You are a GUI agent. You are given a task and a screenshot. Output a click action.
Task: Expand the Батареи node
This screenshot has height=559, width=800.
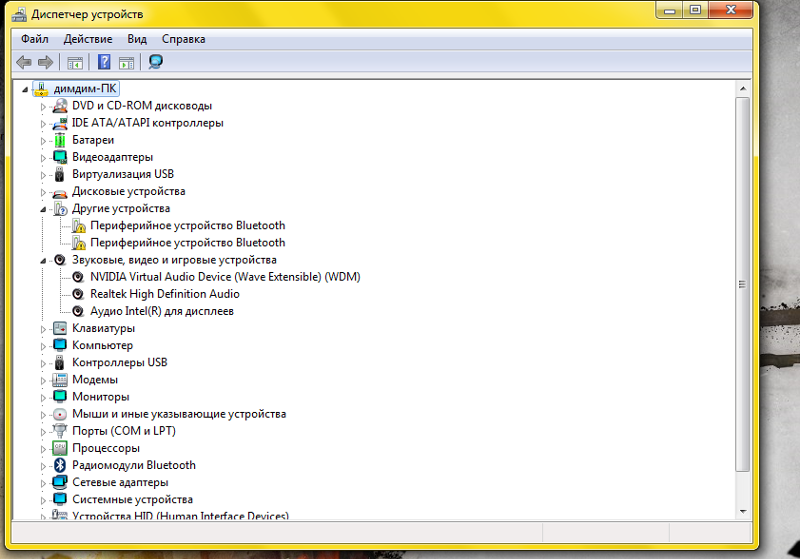(43, 141)
